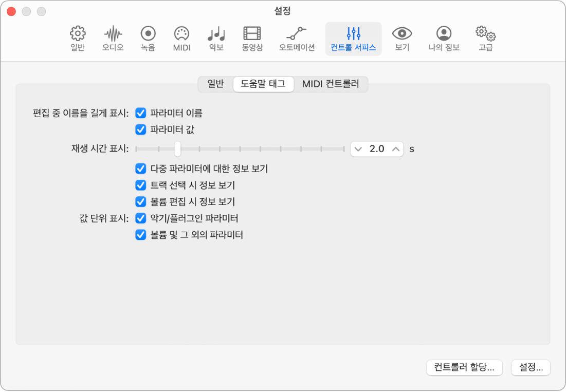Open the 보기 eye view settings pane

402,39
